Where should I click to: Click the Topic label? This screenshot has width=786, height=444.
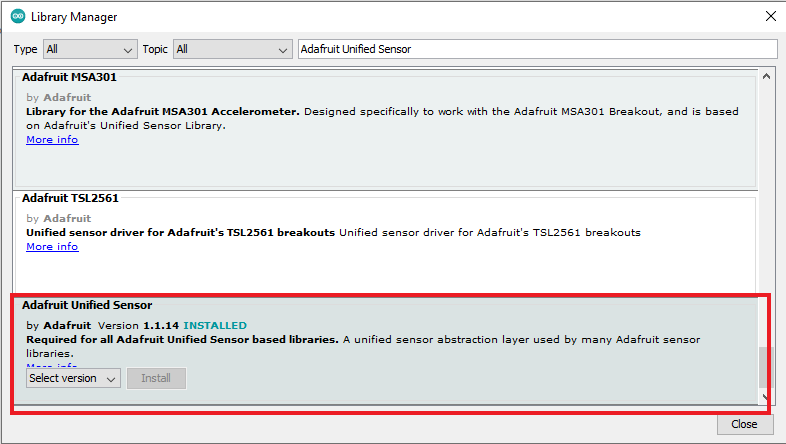155,49
